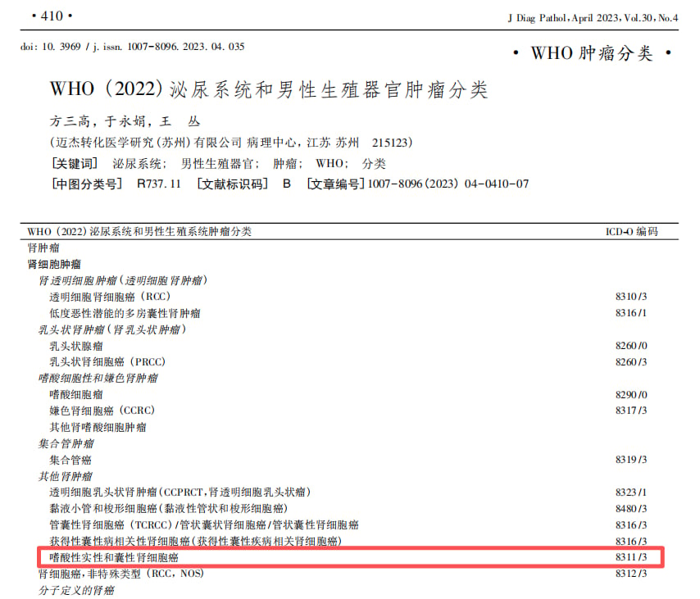
Task: Click the 集合管癌 row
Action: point(70,460)
